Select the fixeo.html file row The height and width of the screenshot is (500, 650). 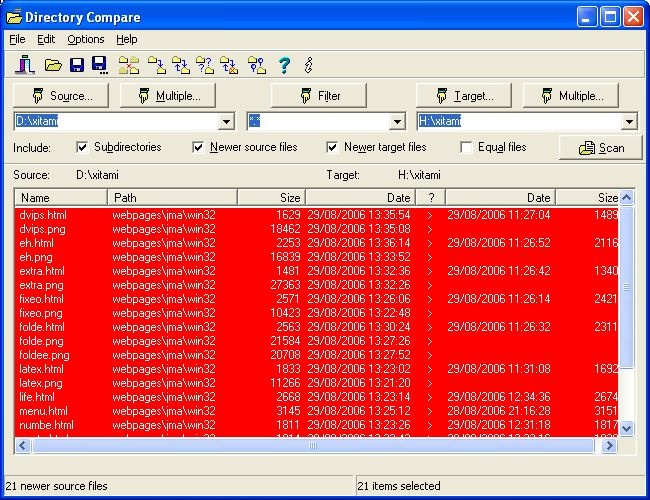317,299
